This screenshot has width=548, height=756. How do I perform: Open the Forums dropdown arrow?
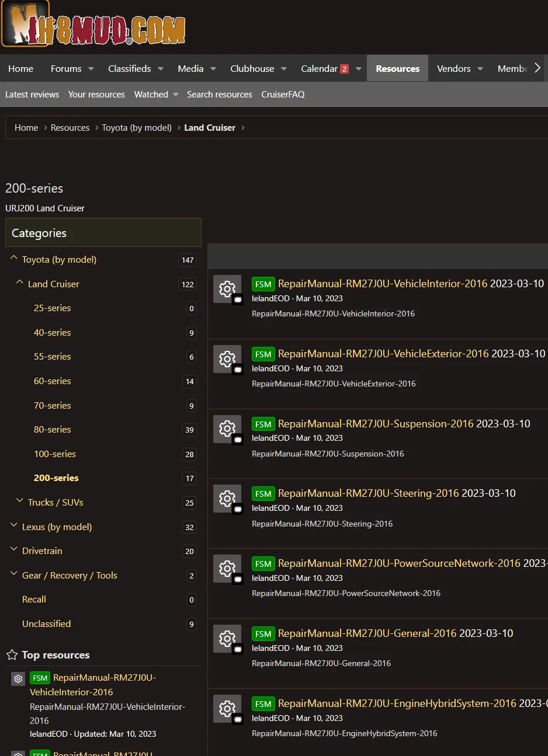tap(91, 69)
